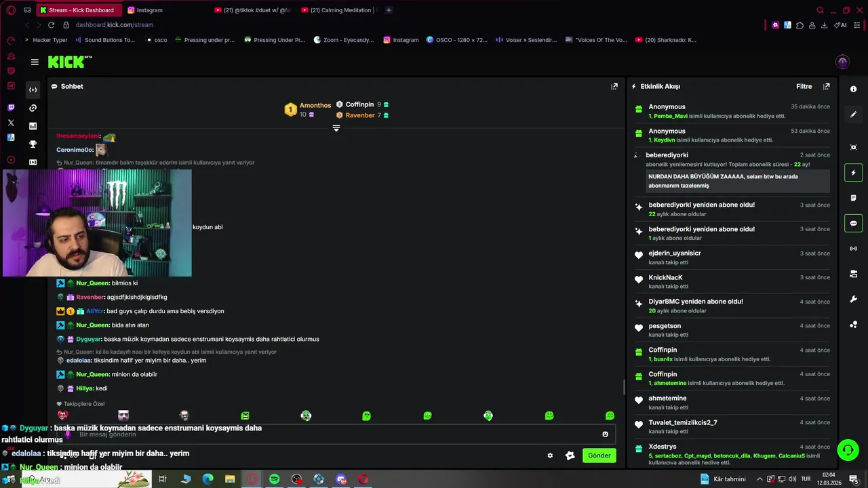Click Dyguyar's username in chat
868x488 pixels.
point(88,339)
